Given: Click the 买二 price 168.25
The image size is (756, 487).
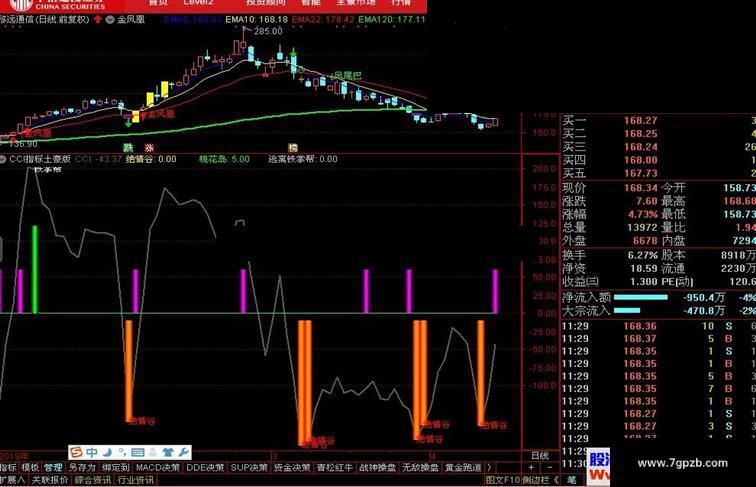Looking at the screenshot, I should pyautogui.click(x=640, y=134).
